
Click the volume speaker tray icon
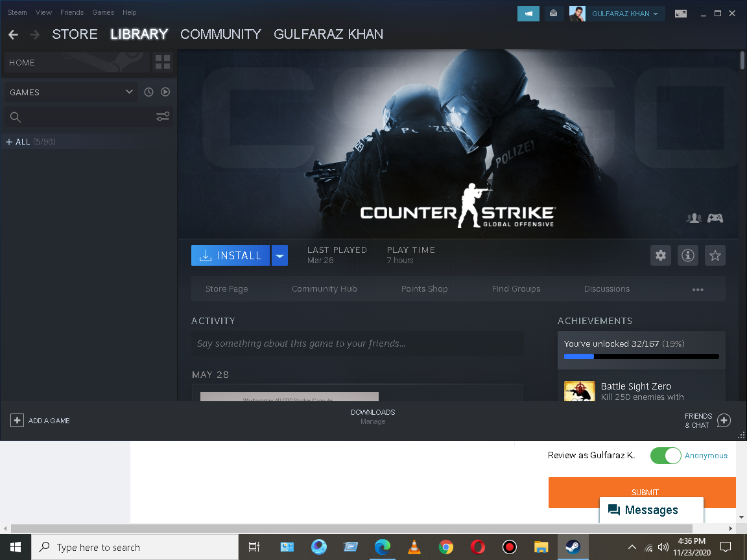(663, 547)
